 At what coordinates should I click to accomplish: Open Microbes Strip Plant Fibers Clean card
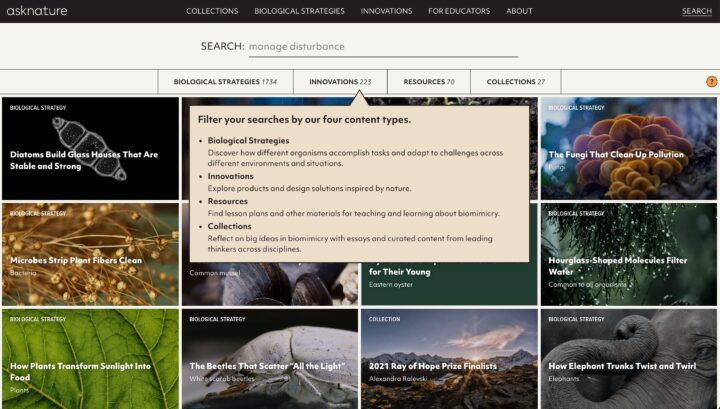tap(90, 254)
